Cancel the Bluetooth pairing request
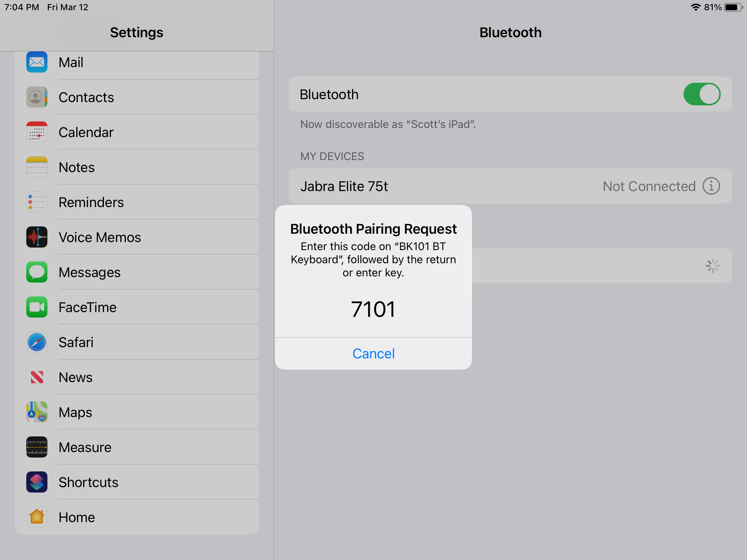Viewport: 747px width, 560px height. pyautogui.click(x=373, y=353)
